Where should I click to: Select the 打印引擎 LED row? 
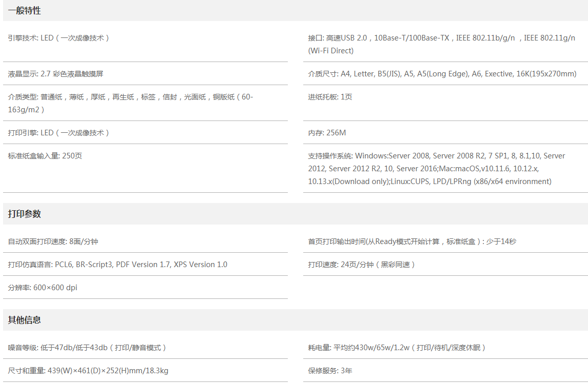[58, 133]
